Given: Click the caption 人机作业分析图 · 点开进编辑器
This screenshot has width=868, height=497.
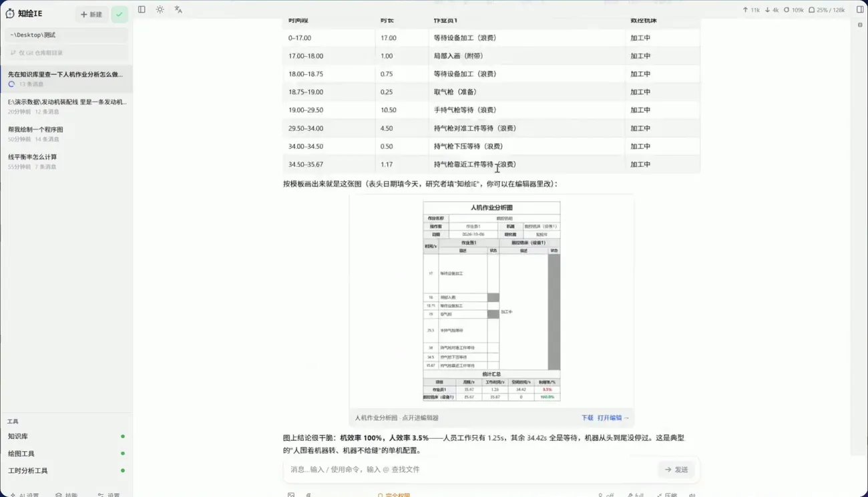Looking at the screenshot, I should click(397, 418).
